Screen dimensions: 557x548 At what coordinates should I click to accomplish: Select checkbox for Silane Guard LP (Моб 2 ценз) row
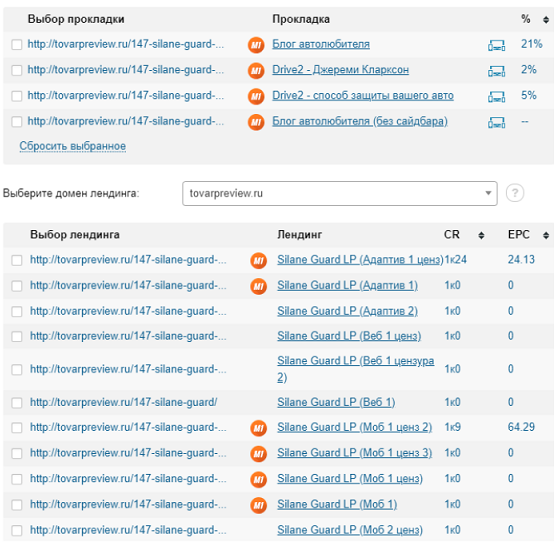coord(17,531)
